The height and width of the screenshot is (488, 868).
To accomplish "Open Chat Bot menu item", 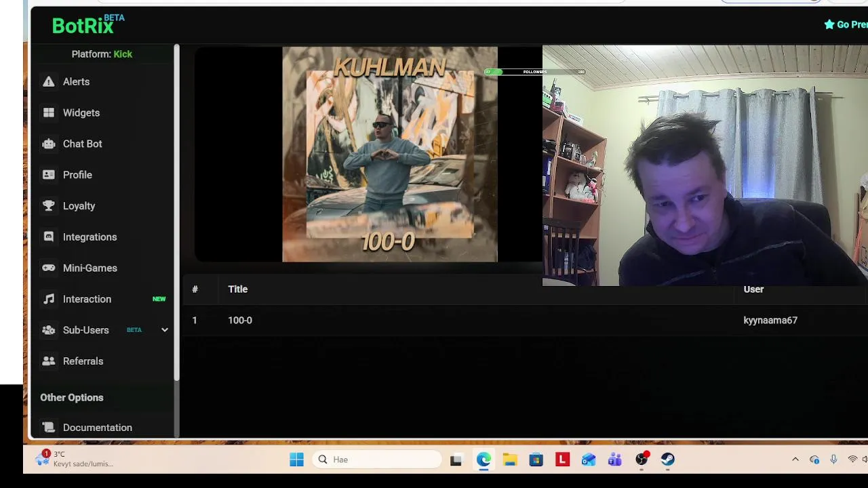I will [83, 144].
